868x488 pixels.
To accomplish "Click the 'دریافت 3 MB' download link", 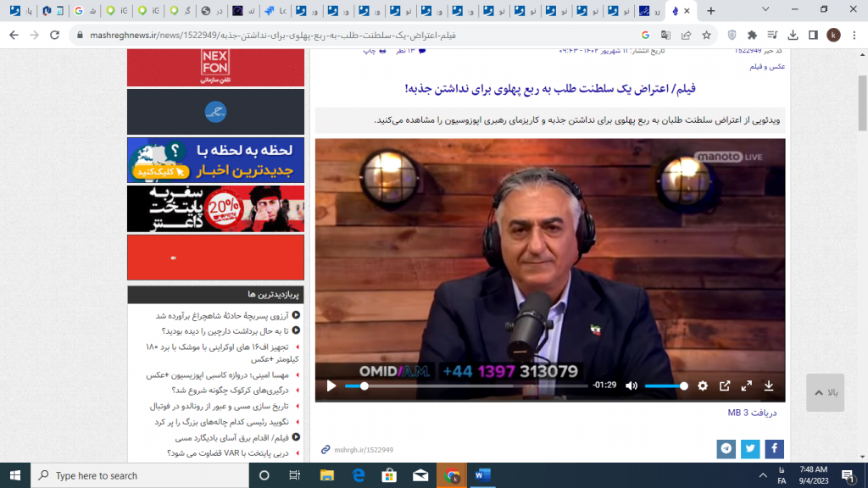I will click(752, 413).
